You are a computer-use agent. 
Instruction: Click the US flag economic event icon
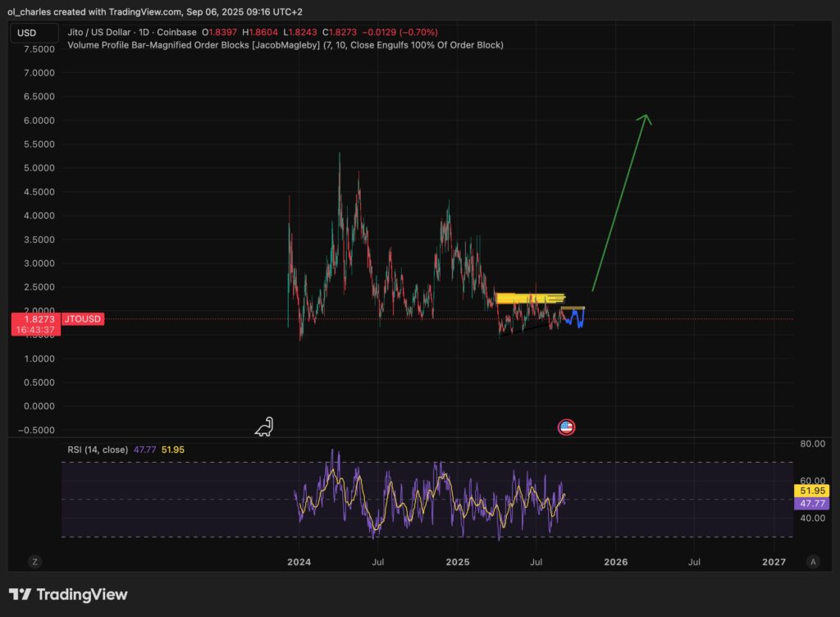coord(566,427)
